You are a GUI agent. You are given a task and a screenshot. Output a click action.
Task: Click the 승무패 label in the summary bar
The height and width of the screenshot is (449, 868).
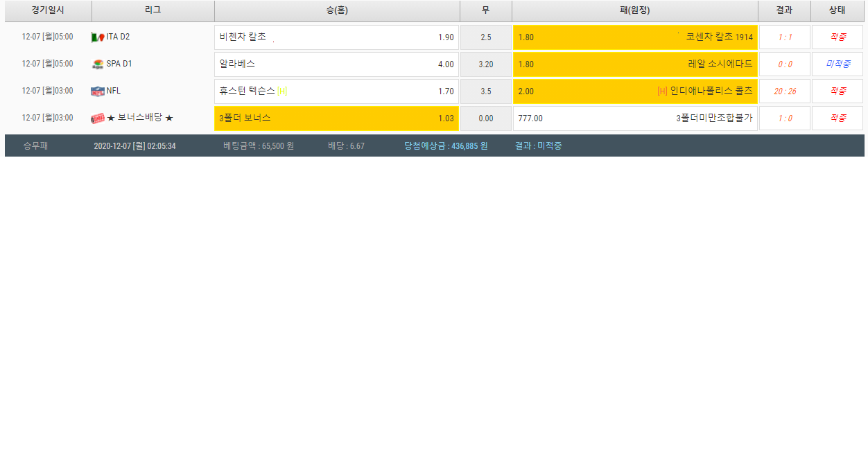(x=35, y=146)
